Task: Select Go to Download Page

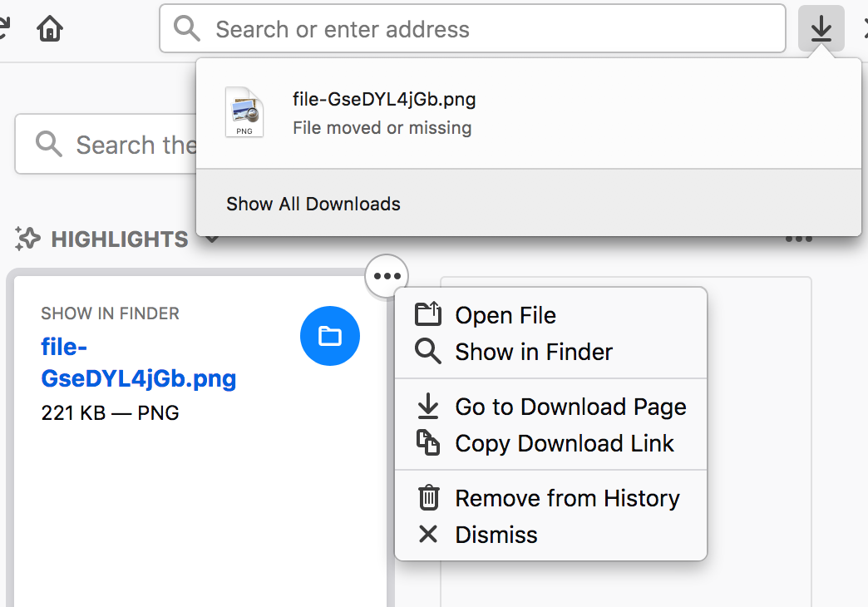Action: coord(550,407)
